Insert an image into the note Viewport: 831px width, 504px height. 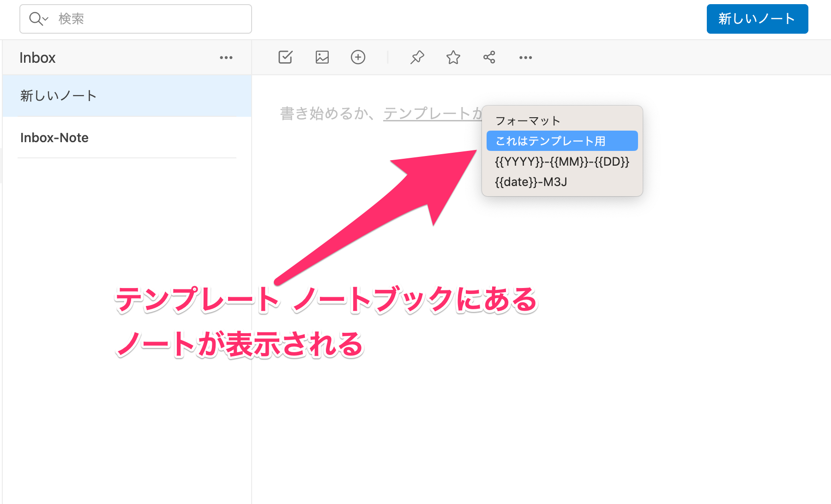coord(322,57)
